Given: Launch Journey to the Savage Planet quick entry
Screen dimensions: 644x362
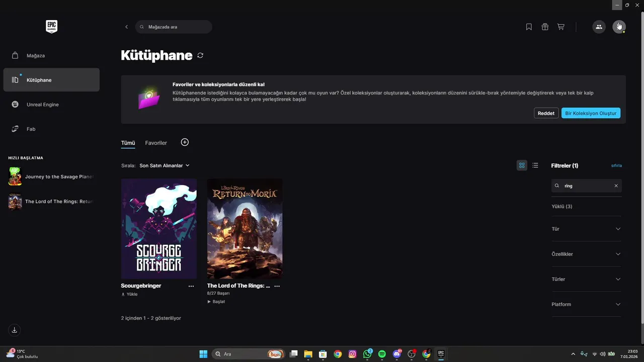Looking at the screenshot, I should tap(51, 176).
